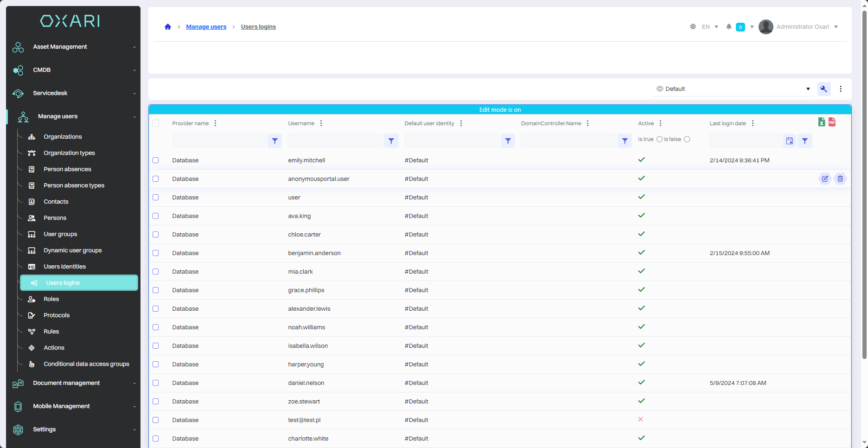Export the table to PDF
Image resolution: width=868 pixels, height=448 pixels.
[x=832, y=122]
